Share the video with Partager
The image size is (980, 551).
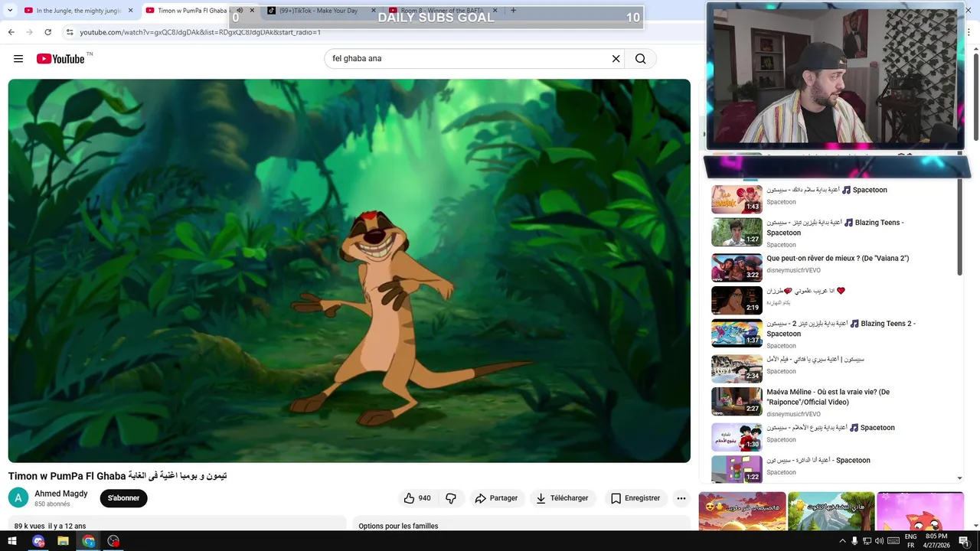click(x=495, y=498)
